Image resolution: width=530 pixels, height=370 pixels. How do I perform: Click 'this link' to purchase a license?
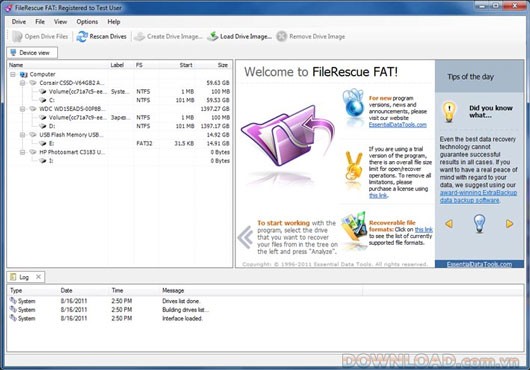point(378,195)
